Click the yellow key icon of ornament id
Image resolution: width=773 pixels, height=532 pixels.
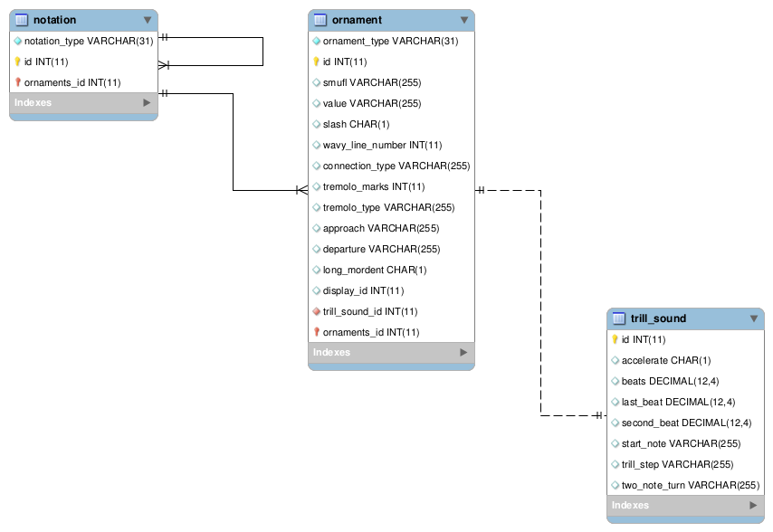point(316,62)
